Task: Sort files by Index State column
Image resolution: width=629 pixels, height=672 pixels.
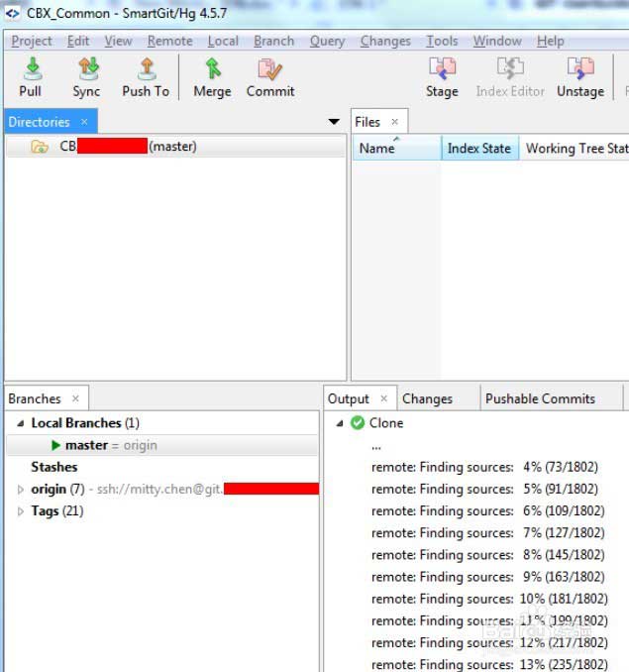Action: click(x=480, y=149)
